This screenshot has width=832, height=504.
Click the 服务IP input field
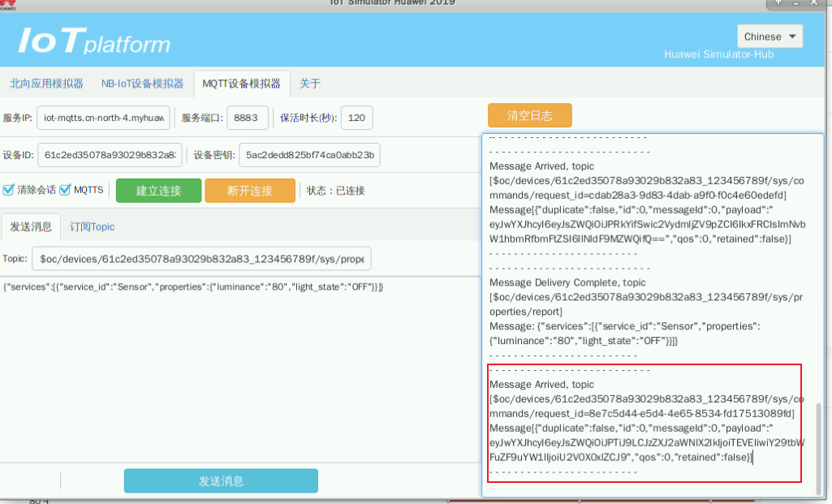click(x=103, y=118)
